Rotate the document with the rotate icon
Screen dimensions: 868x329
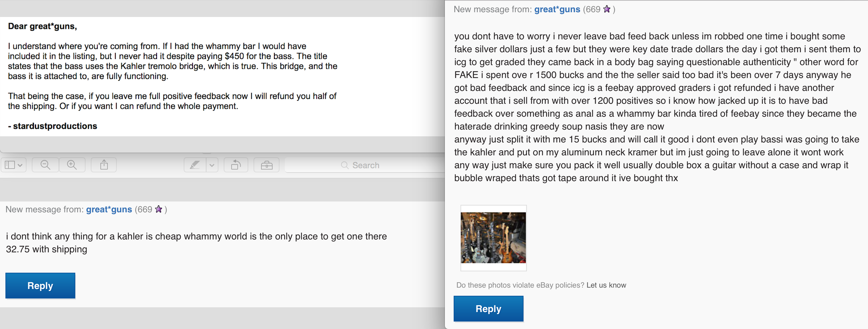tap(236, 165)
